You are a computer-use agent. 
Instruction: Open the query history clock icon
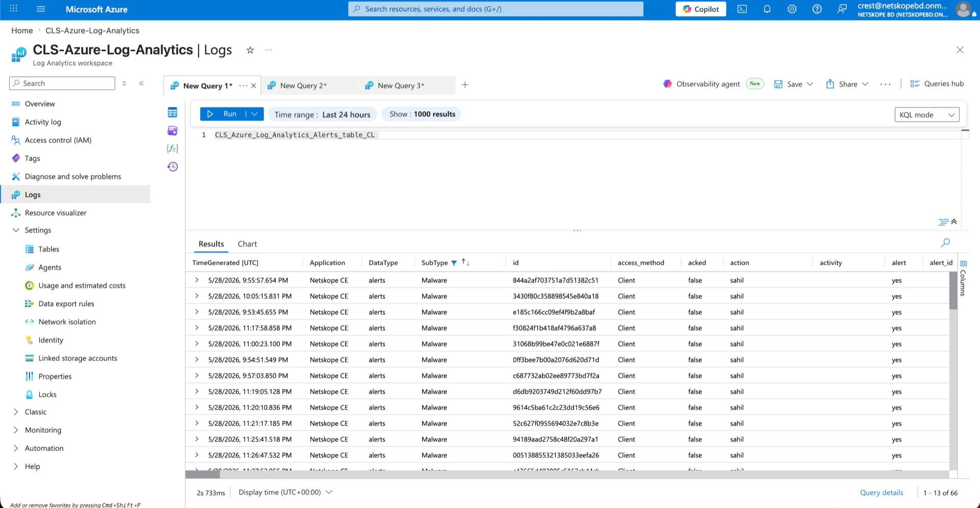(173, 167)
